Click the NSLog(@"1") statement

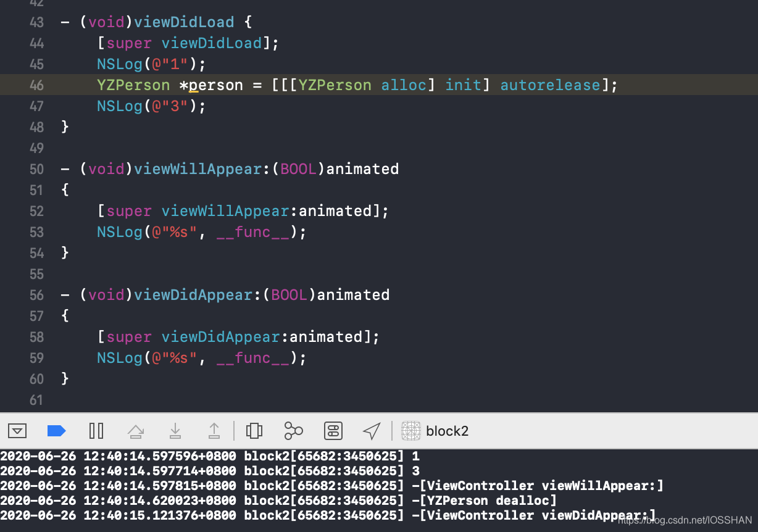[151, 64]
